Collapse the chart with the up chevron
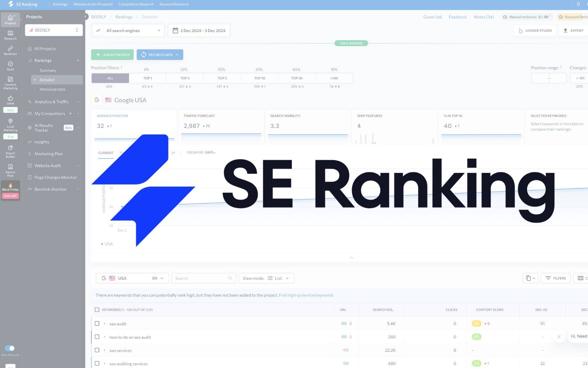The height and width of the screenshot is (368, 588). [x=351, y=258]
